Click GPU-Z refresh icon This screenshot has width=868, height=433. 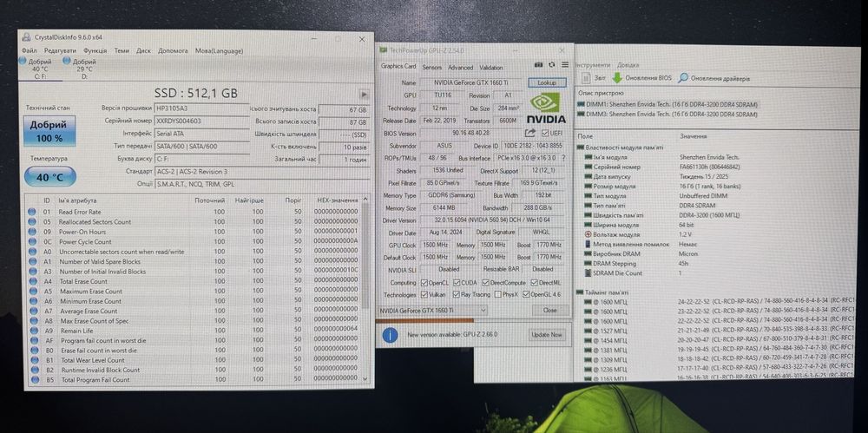pos(551,65)
